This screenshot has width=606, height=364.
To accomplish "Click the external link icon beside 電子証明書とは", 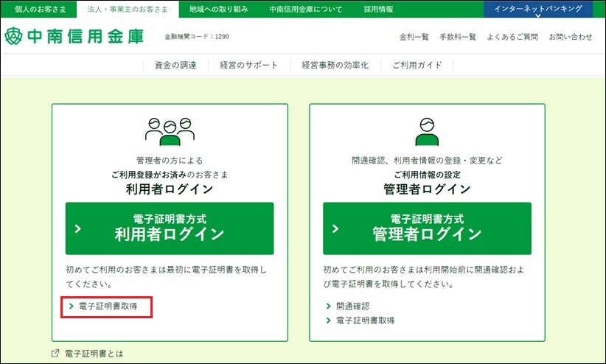I will 55,353.
